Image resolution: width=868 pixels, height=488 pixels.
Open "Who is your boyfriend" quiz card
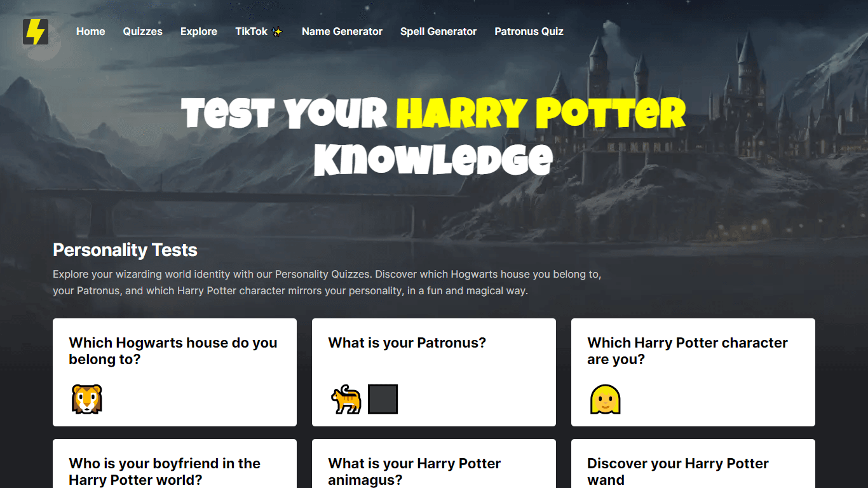pyautogui.click(x=175, y=464)
